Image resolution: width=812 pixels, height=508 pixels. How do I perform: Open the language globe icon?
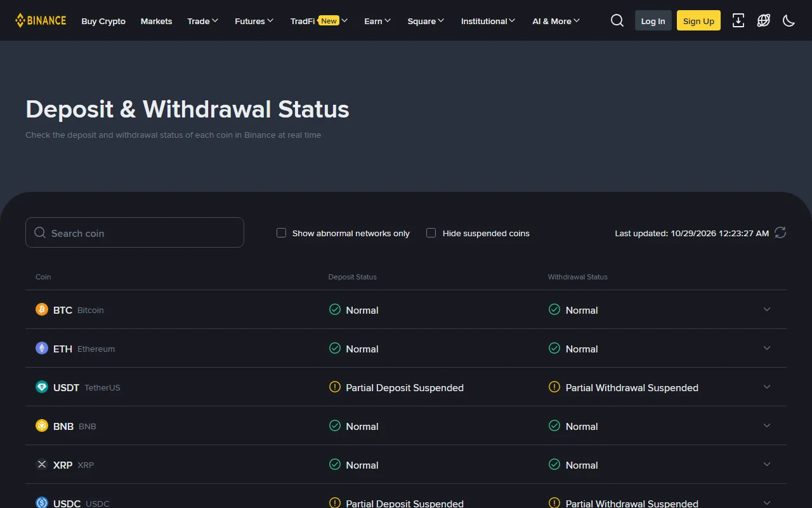[x=764, y=20]
